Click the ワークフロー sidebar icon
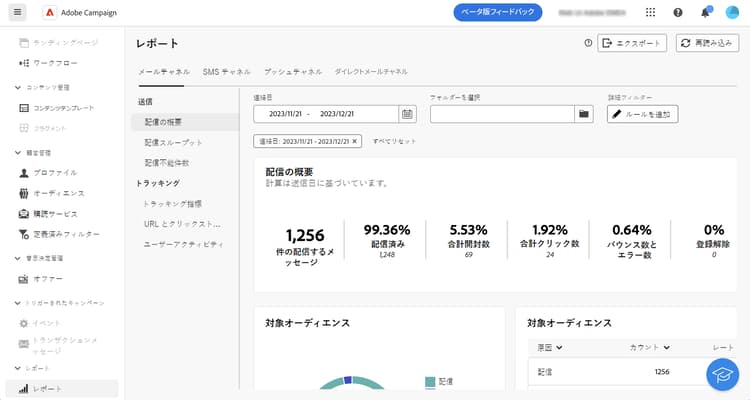750x400 pixels. pyautogui.click(x=24, y=63)
